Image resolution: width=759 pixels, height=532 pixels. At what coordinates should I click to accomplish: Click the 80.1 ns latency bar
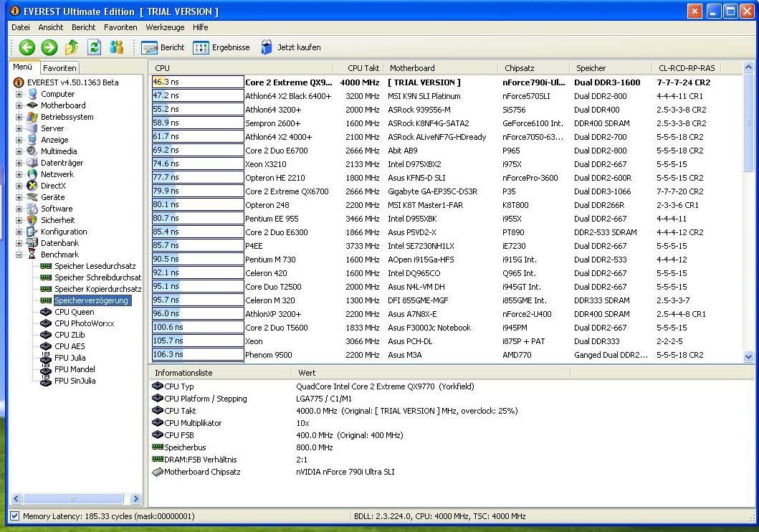pos(198,204)
